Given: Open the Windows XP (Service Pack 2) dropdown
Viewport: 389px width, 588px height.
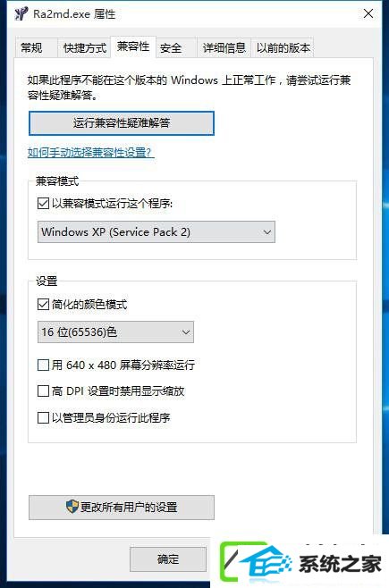Looking at the screenshot, I should click(x=156, y=231).
